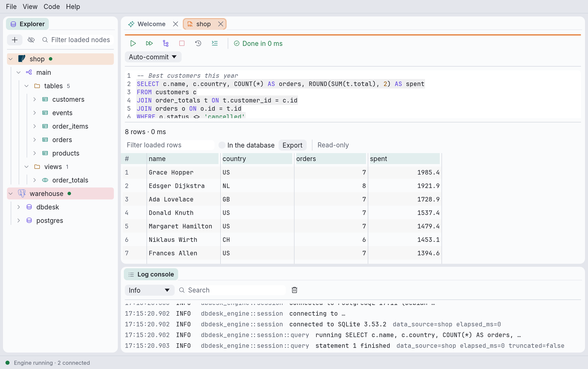This screenshot has height=369, width=588.
Task: Format SQL with indent icon
Action: (215, 43)
